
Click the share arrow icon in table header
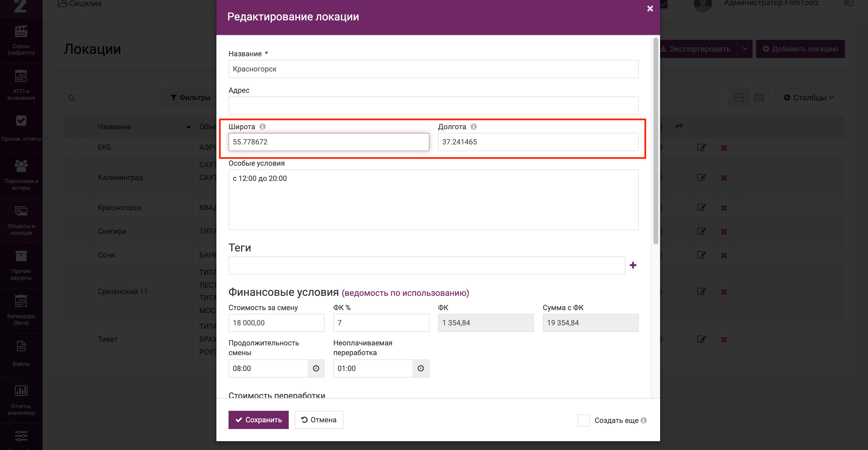pos(679,126)
